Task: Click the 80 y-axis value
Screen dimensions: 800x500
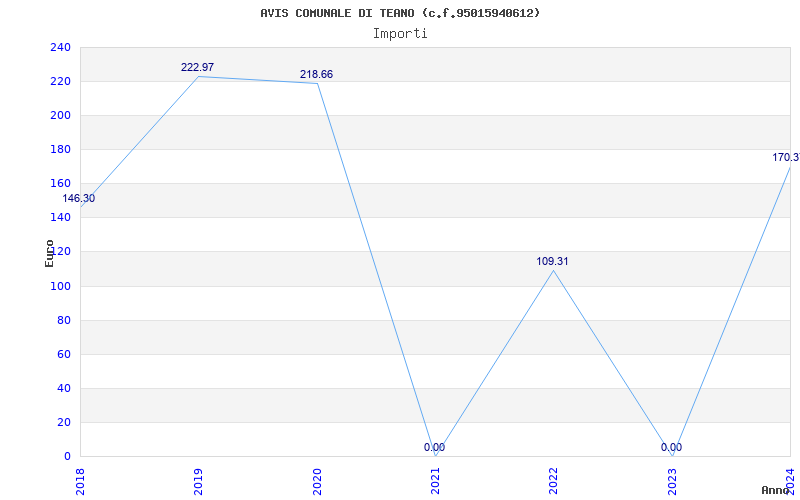Action: [x=63, y=320]
